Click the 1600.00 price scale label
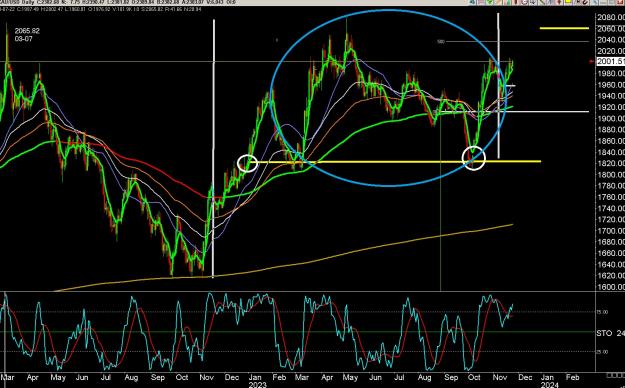 pos(610,287)
